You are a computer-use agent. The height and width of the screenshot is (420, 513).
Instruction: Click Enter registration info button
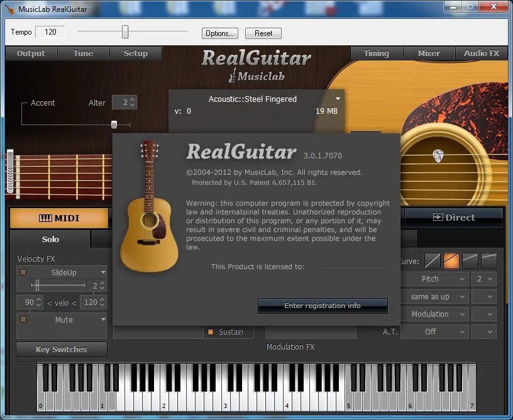tap(323, 306)
